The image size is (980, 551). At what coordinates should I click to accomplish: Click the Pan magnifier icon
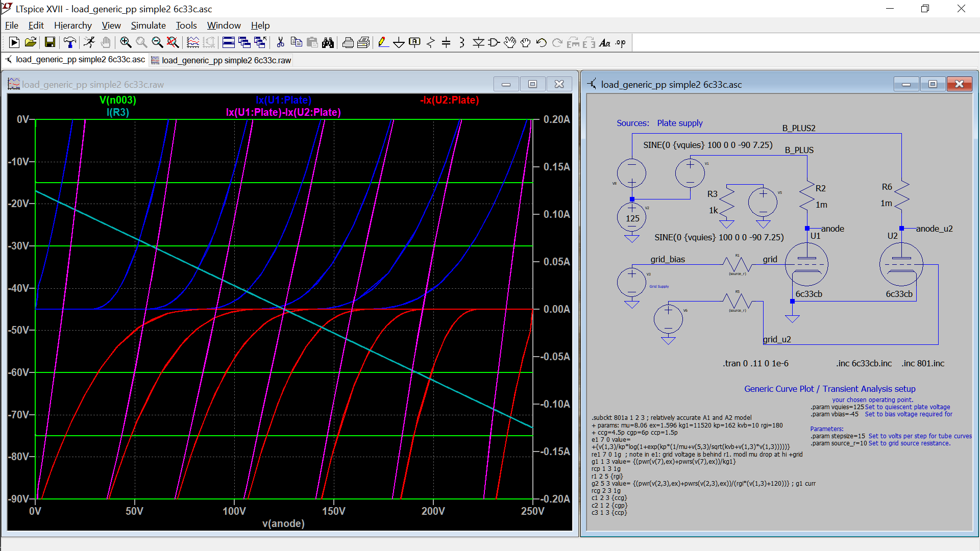pyautogui.click(x=141, y=43)
